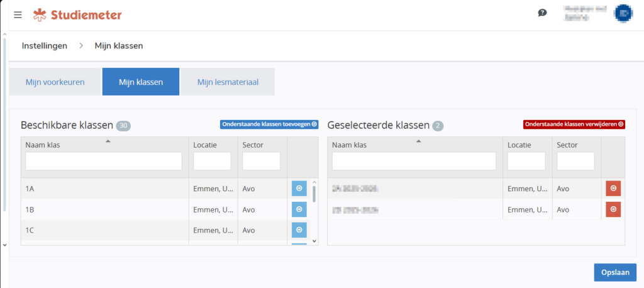644x288 pixels.
Task: Click Onderstaande klassen toevoegen button
Action: (269, 125)
